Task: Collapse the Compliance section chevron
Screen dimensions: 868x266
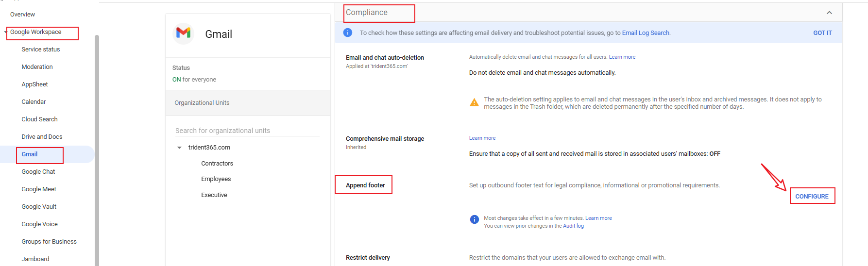Action: (829, 13)
